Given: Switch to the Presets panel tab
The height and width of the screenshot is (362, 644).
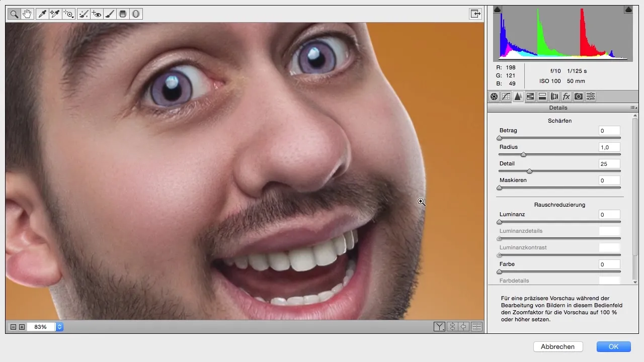Looking at the screenshot, I should pos(591,97).
